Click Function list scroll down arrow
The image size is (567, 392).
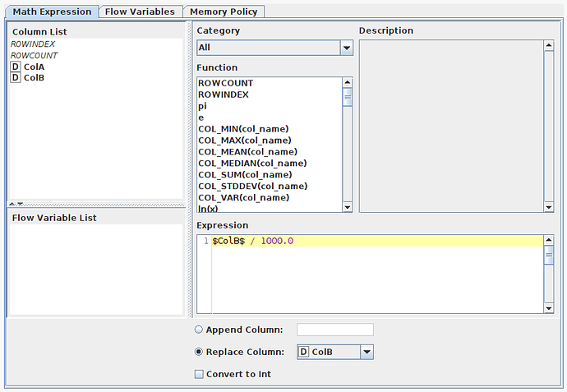point(347,207)
